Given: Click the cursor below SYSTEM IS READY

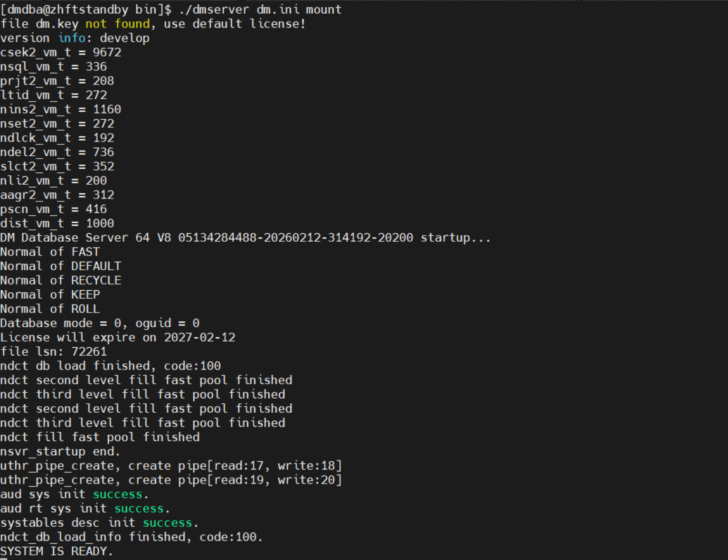Looking at the screenshot, I should pos(4,559).
